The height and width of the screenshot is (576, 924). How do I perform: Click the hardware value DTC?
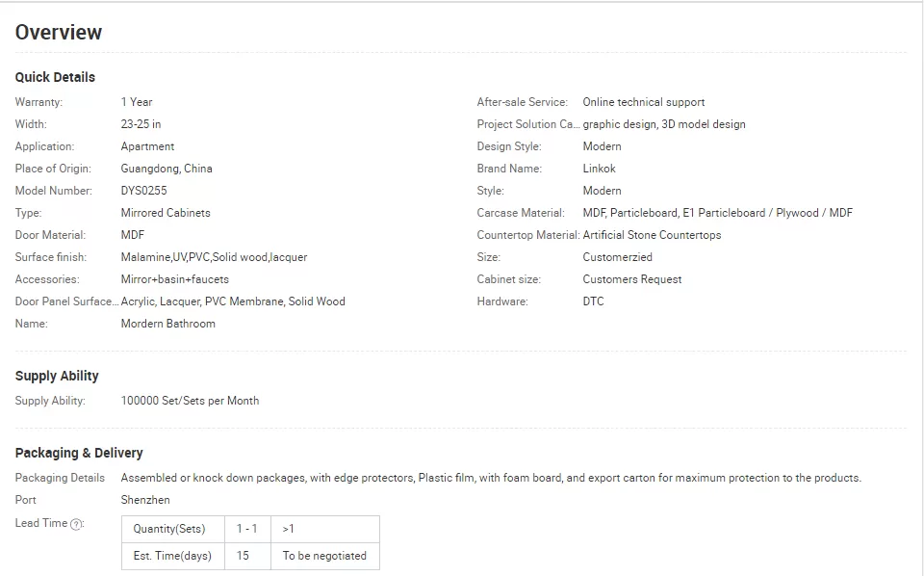(x=594, y=301)
